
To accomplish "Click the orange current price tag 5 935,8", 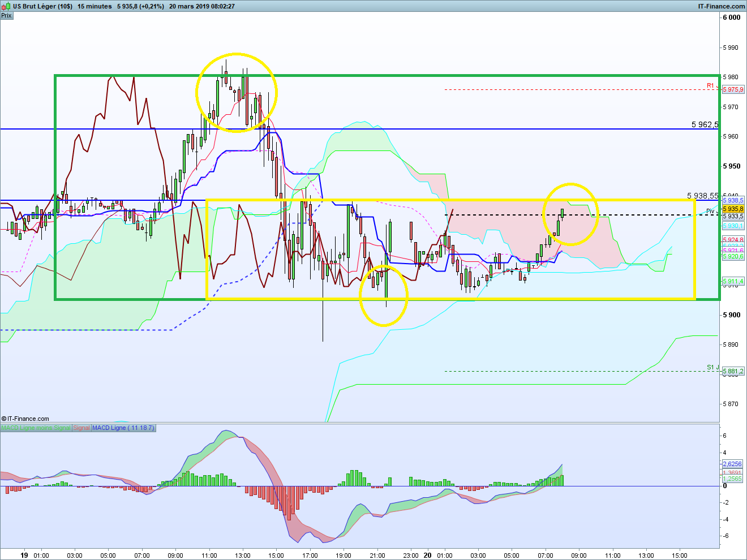I will coord(733,209).
